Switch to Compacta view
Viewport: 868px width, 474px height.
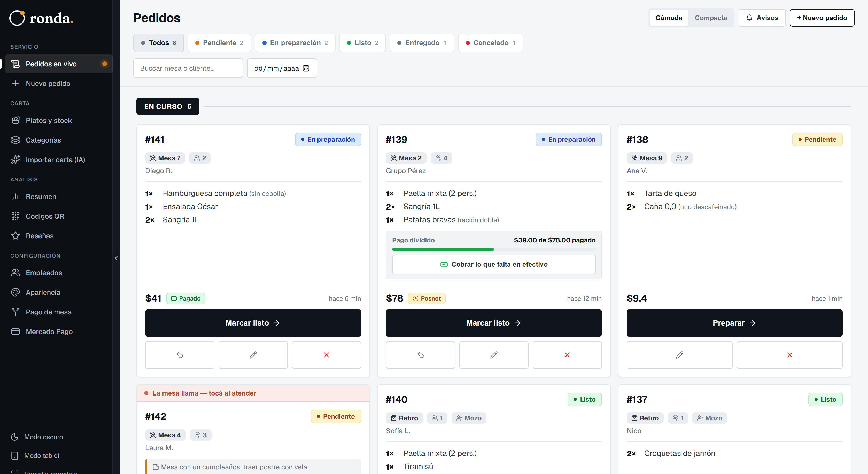711,18
